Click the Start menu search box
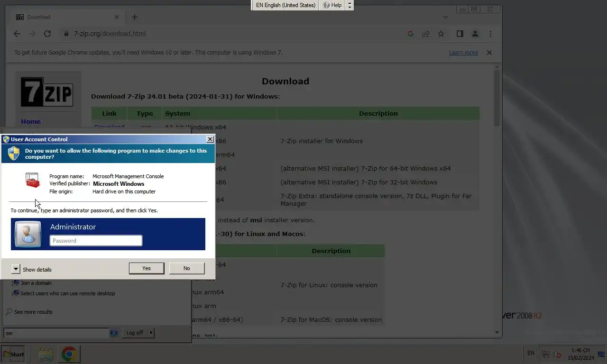This screenshot has width=607, height=364. click(x=56, y=333)
